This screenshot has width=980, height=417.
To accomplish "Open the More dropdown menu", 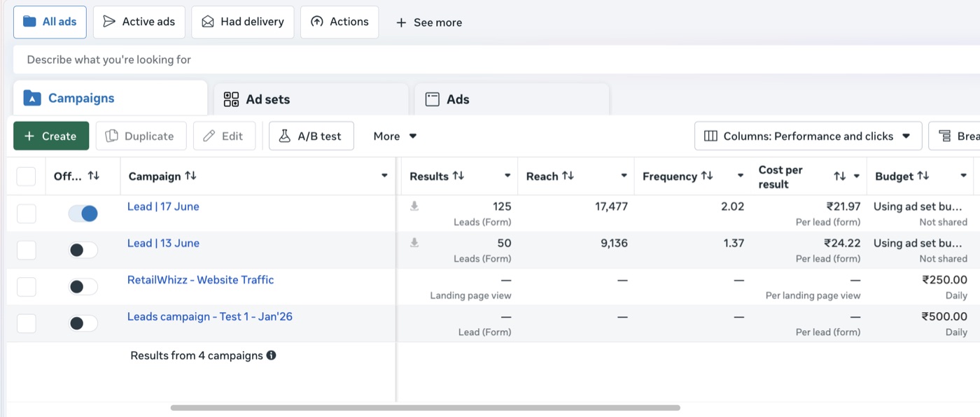I will 395,136.
